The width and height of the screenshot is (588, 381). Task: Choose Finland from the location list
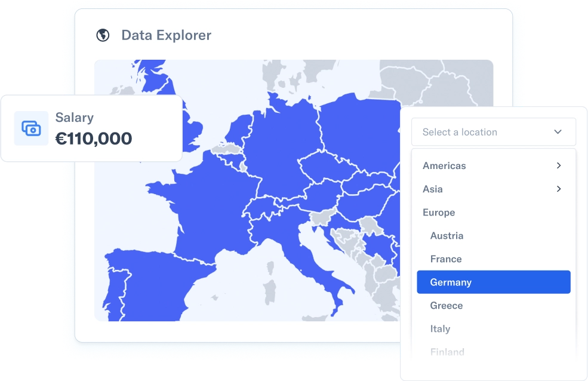(x=447, y=352)
